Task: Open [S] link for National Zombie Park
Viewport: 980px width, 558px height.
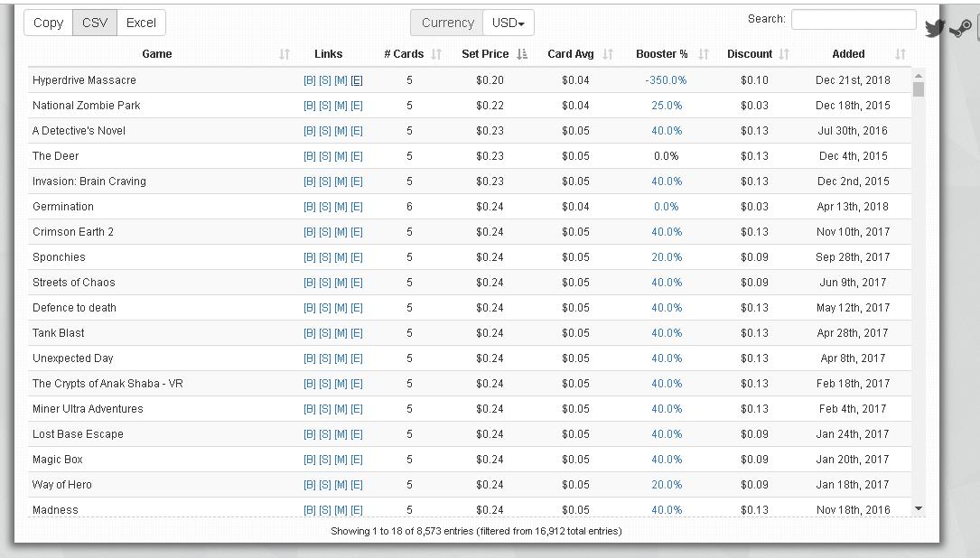Action: tap(325, 106)
